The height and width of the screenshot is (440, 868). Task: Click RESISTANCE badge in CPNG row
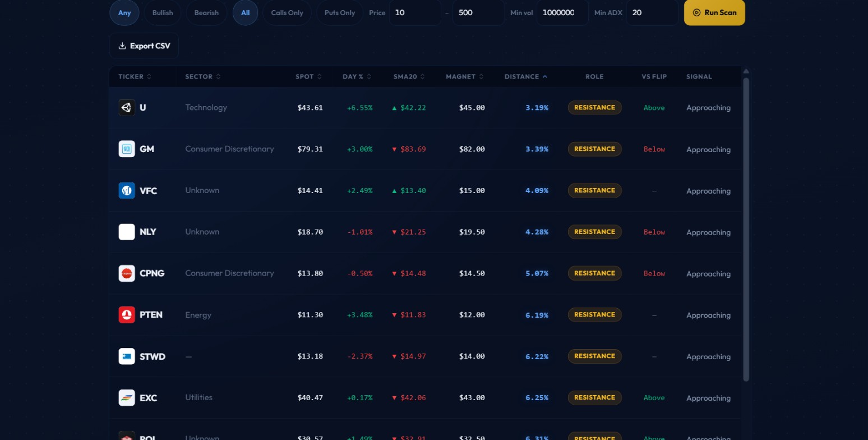click(594, 273)
